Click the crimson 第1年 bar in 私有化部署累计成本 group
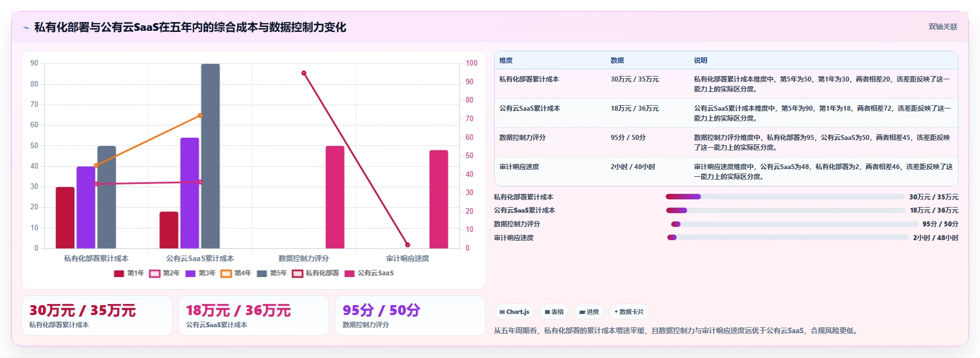Image resolution: width=980 pixels, height=358 pixels. 65,218
